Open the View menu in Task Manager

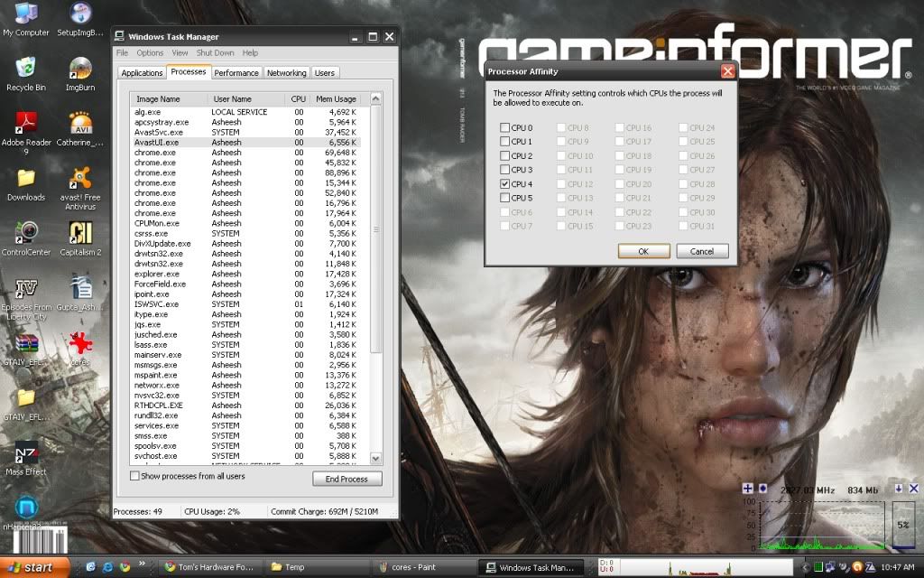pyautogui.click(x=180, y=52)
